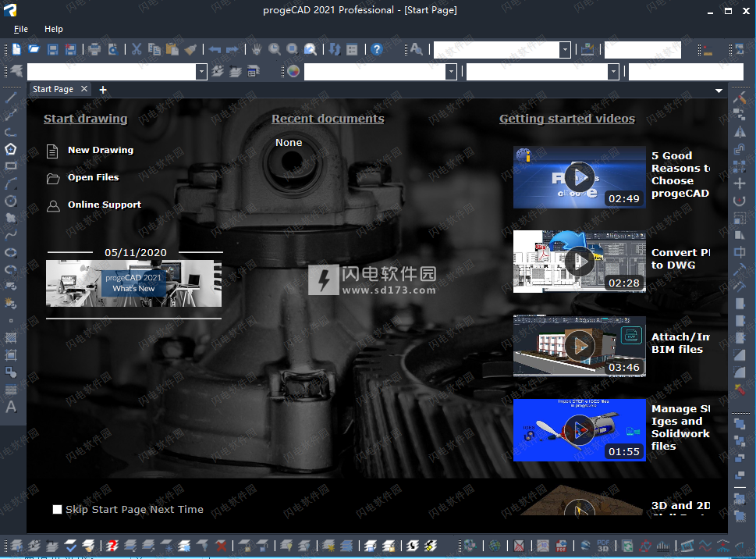
Task: Close the Start Page tab
Action: [84, 89]
